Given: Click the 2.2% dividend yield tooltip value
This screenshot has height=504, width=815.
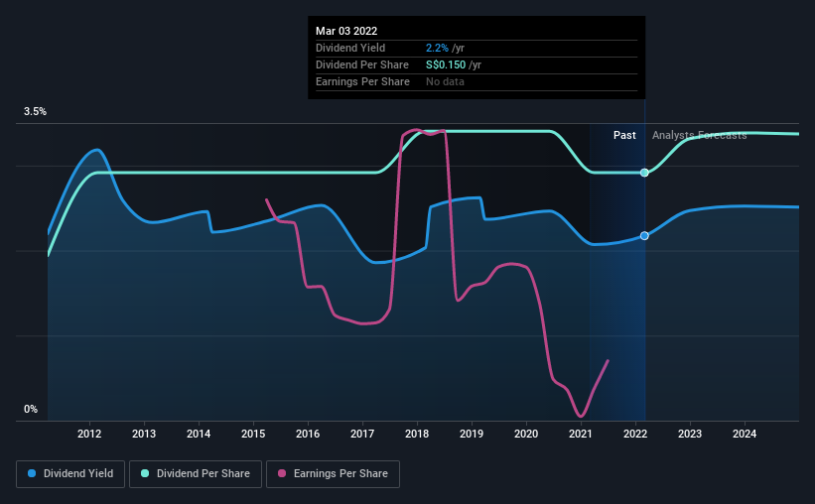Looking at the screenshot, I should point(437,48).
